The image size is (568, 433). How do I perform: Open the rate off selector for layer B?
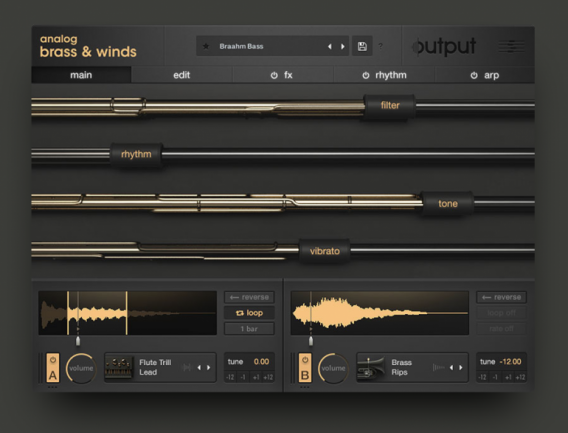tap(501, 329)
